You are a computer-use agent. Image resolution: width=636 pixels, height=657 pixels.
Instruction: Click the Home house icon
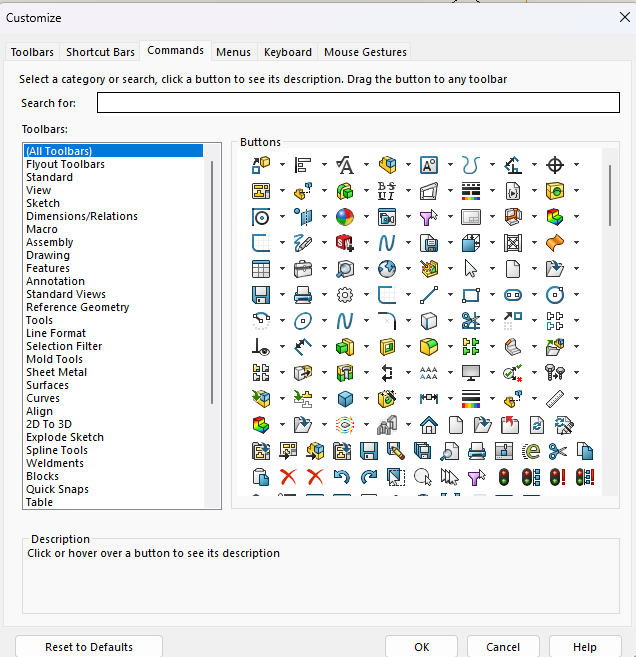click(x=428, y=425)
